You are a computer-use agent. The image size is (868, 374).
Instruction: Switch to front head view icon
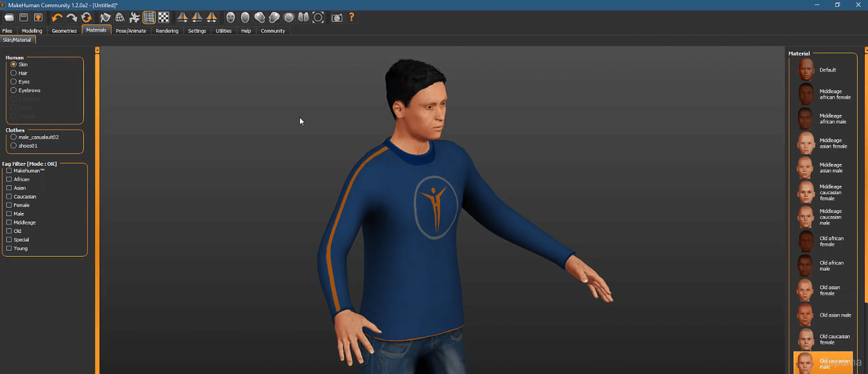click(231, 18)
